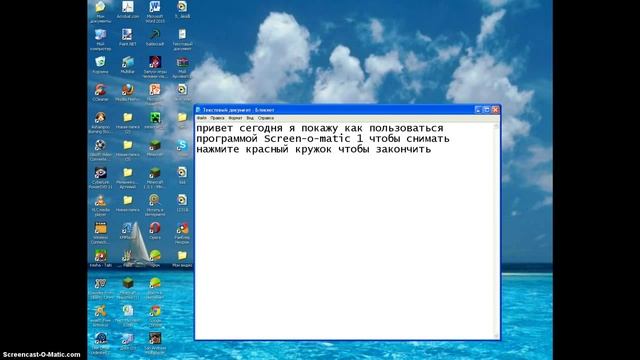
Task: Select the Мой компьютер desktop icon
Action: click(100, 39)
